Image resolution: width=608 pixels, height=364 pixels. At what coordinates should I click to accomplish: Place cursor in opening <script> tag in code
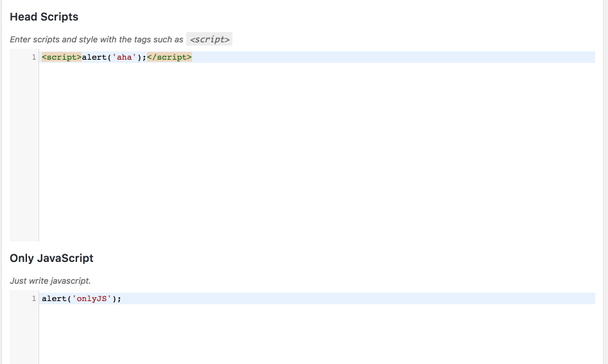[x=62, y=57]
